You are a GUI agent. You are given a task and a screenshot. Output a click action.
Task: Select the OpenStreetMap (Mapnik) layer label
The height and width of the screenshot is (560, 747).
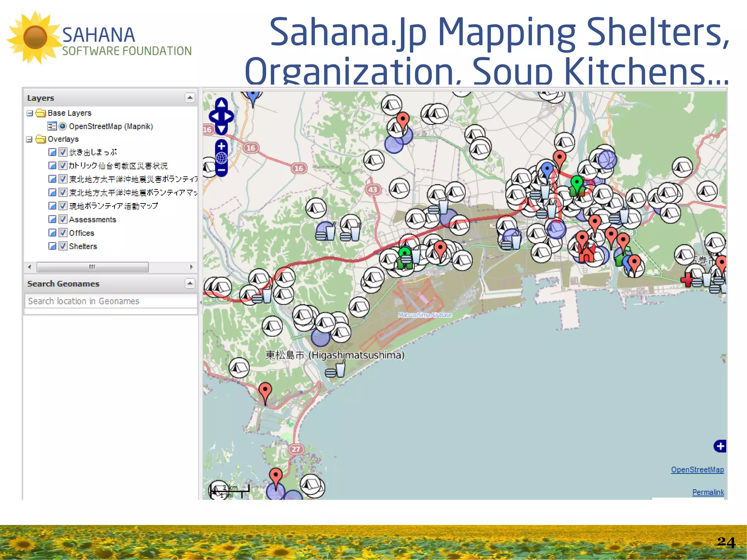coord(111,127)
